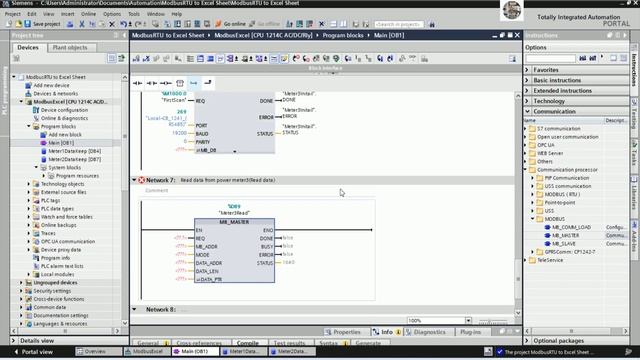The image size is (640, 360).
Task: Open the Project menu
Action: coord(12,14)
